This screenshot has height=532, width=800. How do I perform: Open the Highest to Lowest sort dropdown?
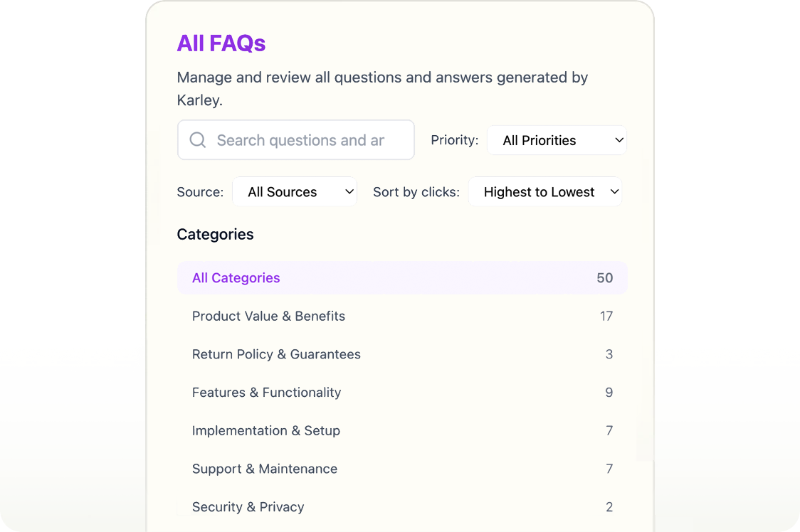545,192
